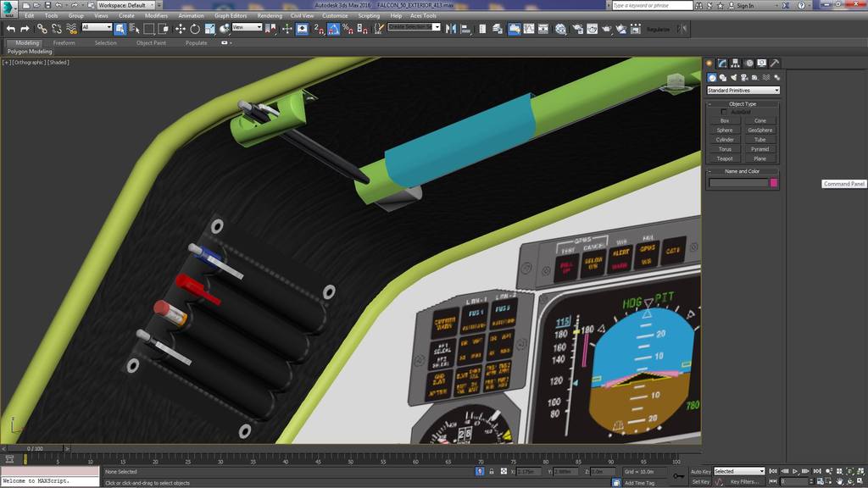Toggle the Angle Snap icon
Image resolution: width=868 pixels, height=488 pixels.
point(333,29)
